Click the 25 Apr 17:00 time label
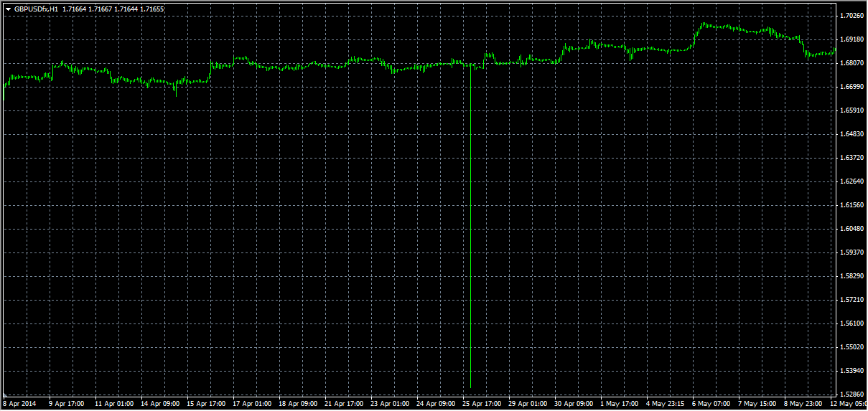The height and width of the screenshot is (411, 868). point(481,404)
